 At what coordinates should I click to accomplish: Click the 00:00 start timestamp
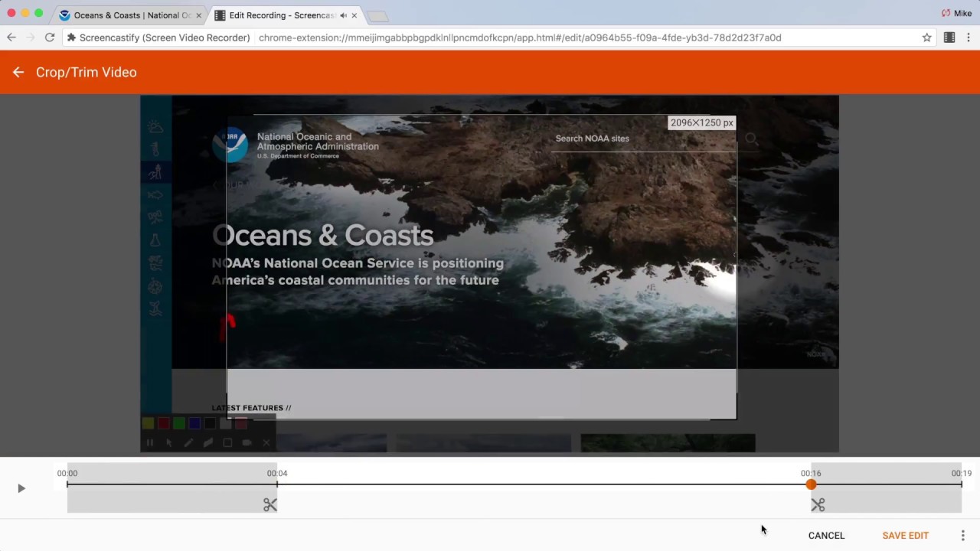[x=67, y=473]
